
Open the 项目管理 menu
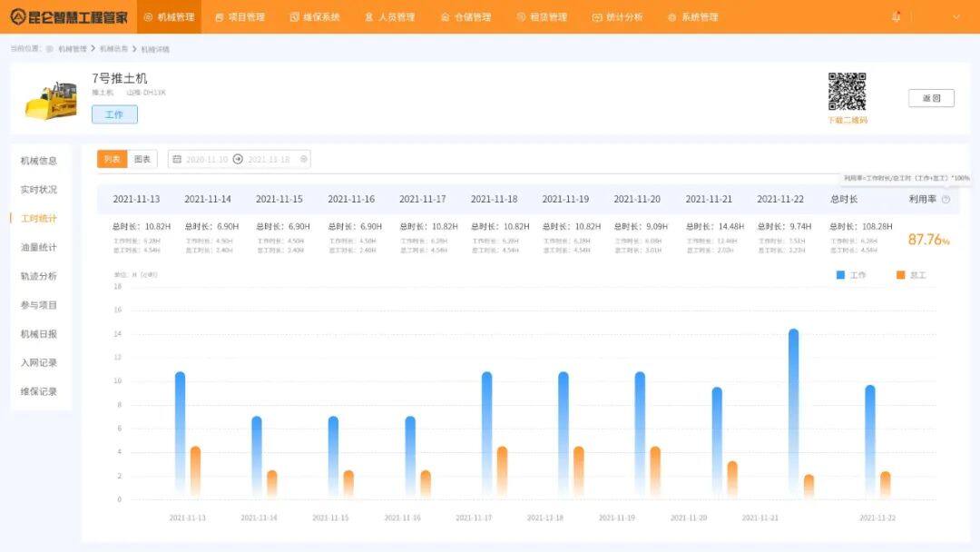point(240,17)
